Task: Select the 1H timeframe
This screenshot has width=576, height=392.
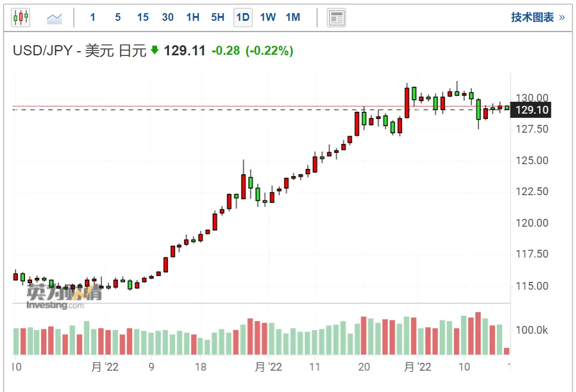Action: pos(192,17)
